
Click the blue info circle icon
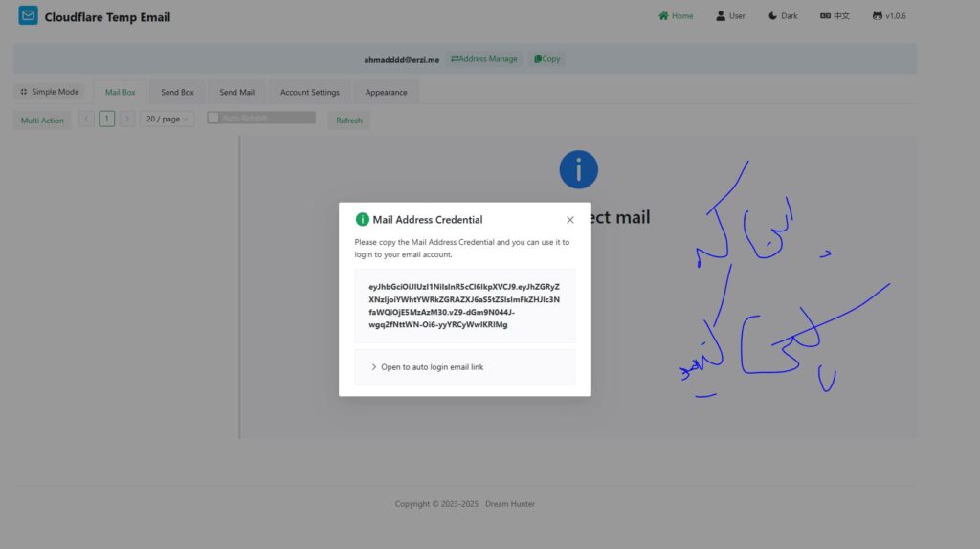click(579, 169)
